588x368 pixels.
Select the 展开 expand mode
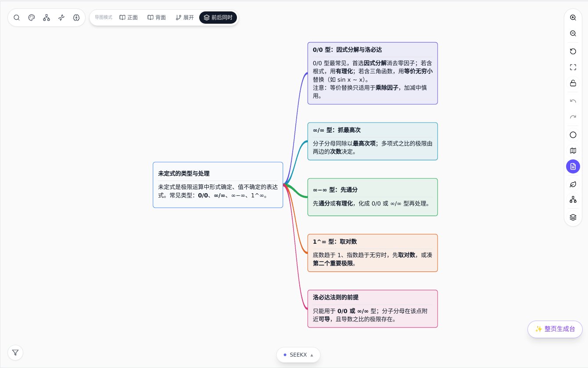click(185, 18)
